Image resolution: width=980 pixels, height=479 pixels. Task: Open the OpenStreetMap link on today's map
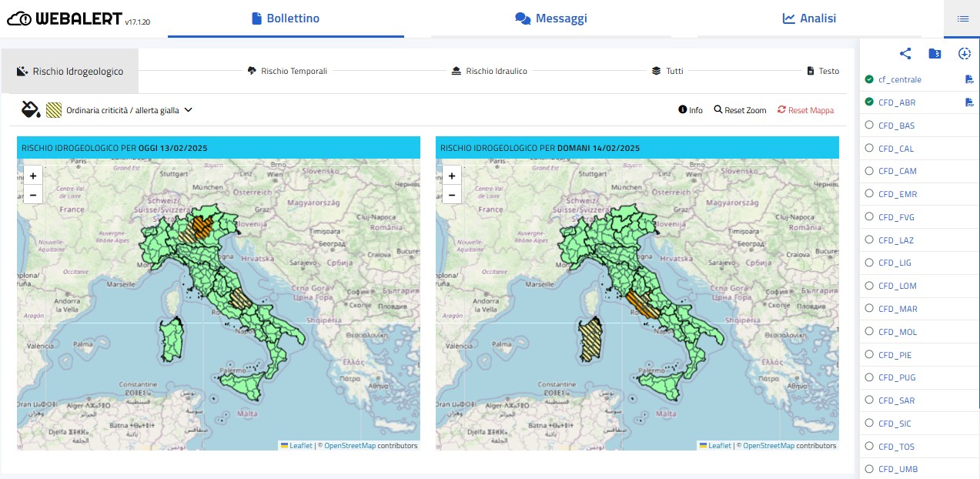tap(350, 446)
